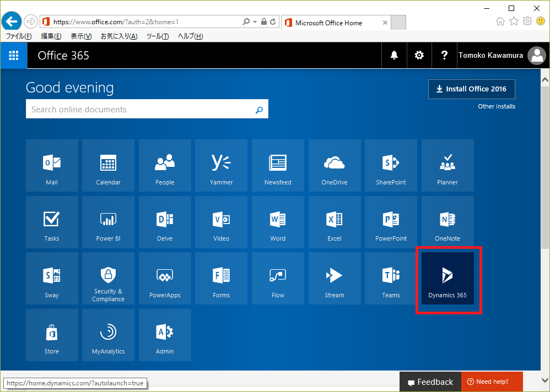Open the Mail app tile
This screenshot has height=392, width=550.
tap(52, 165)
